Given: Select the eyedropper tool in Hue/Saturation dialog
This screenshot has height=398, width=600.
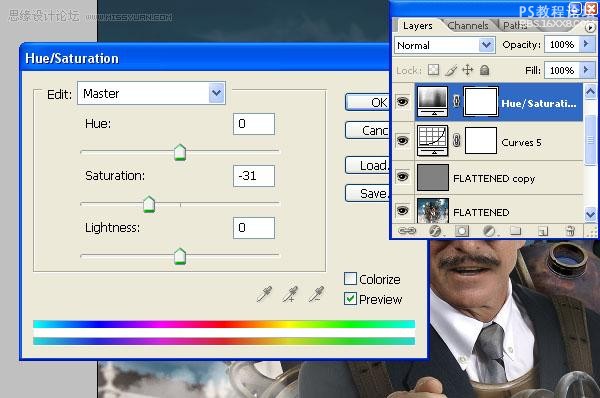Looking at the screenshot, I should click(265, 294).
